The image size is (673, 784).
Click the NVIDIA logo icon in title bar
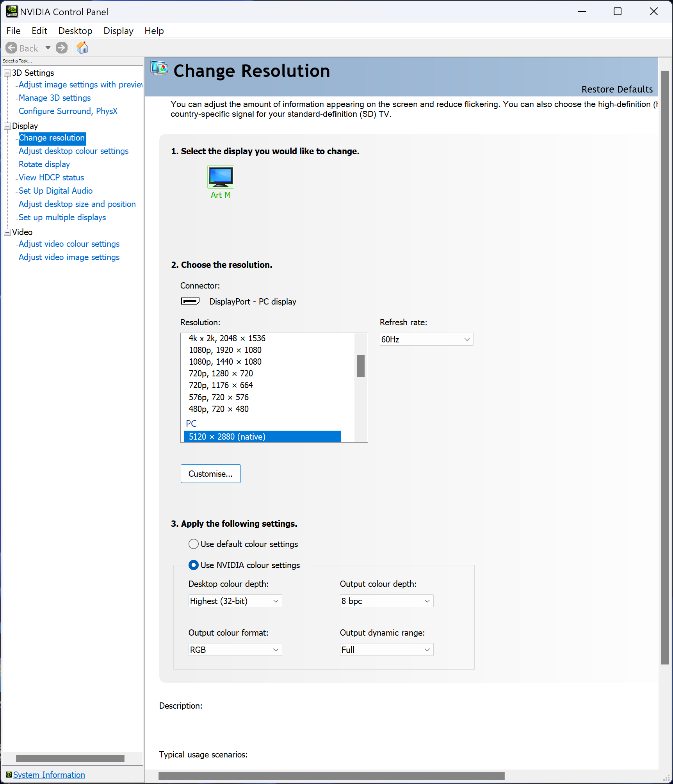12,12
